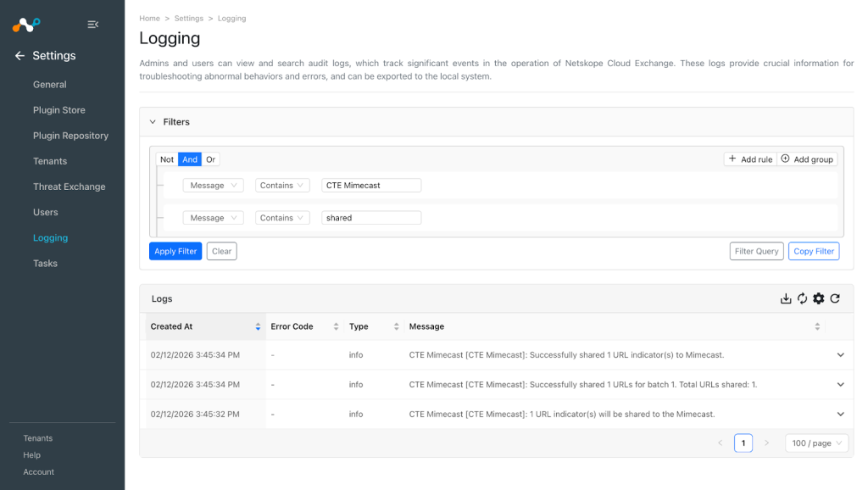This screenshot has width=868, height=490.
Task: Go to previous logs page arrow
Action: pos(721,443)
